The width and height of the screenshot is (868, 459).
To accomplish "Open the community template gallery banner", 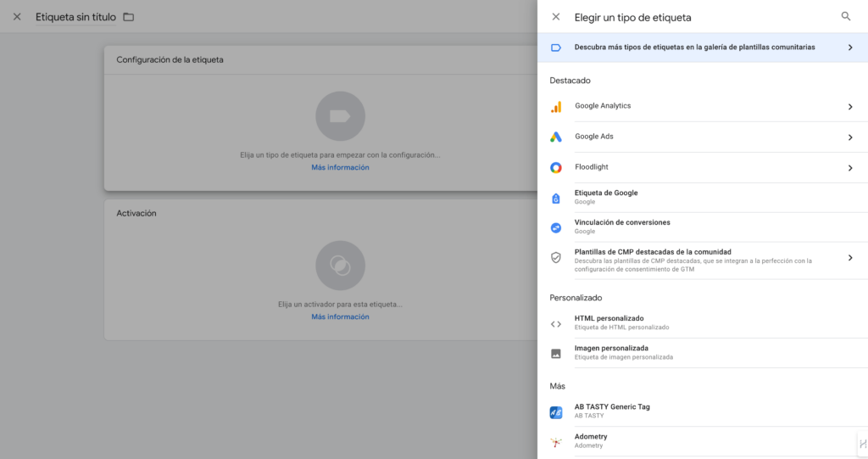I will click(703, 48).
